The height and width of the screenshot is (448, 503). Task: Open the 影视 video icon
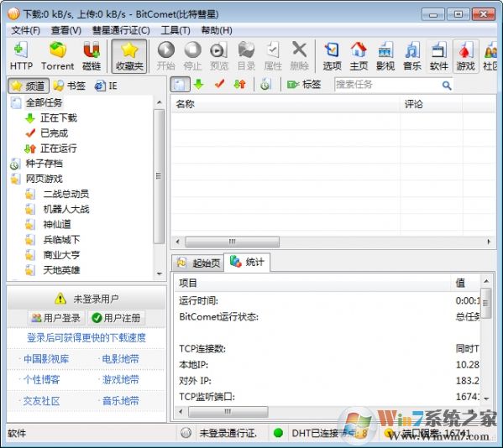pyautogui.click(x=385, y=56)
